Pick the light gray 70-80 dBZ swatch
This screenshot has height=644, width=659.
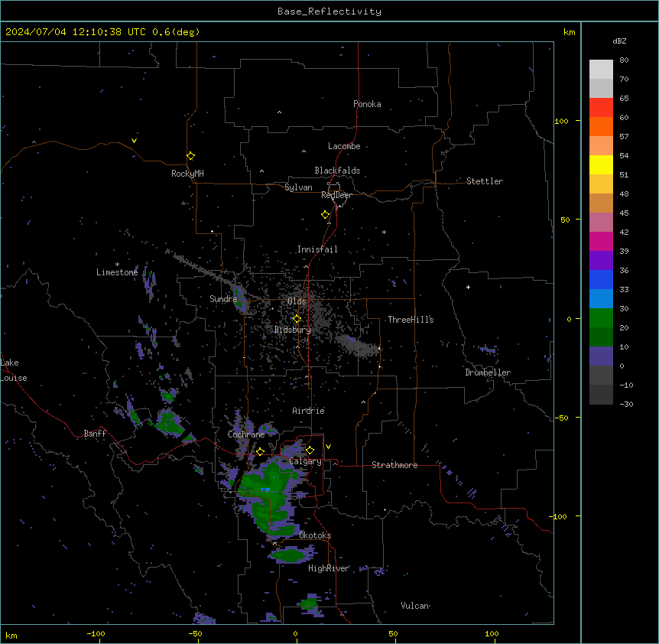point(601,70)
